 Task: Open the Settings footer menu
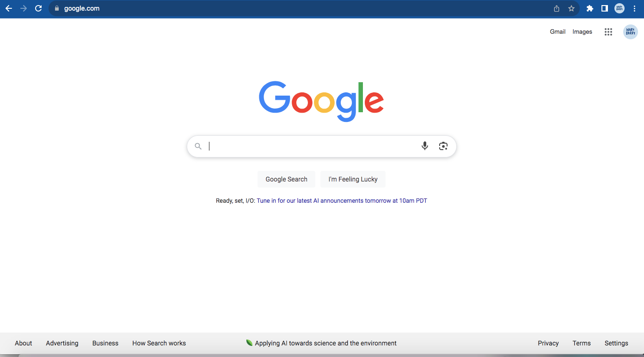[x=616, y=343]
